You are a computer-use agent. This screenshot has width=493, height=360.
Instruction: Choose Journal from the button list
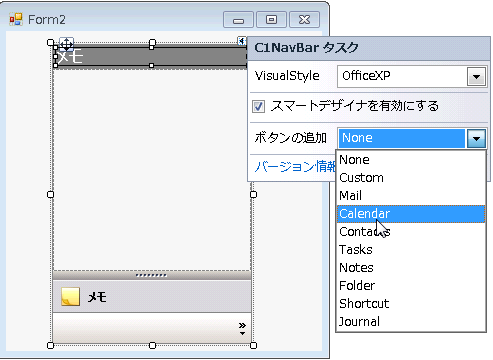411,322
